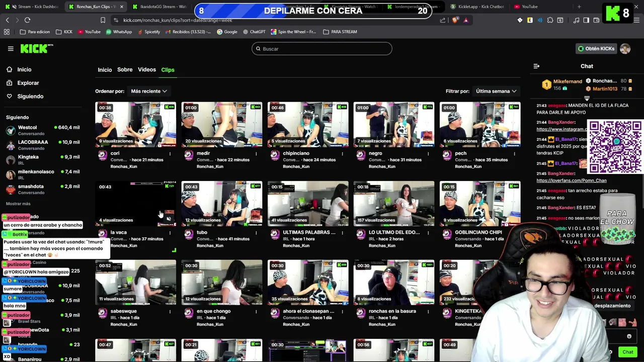The image size is (644, 362).
Task: Reload the browser page
Action: click(x=27, y=20)
